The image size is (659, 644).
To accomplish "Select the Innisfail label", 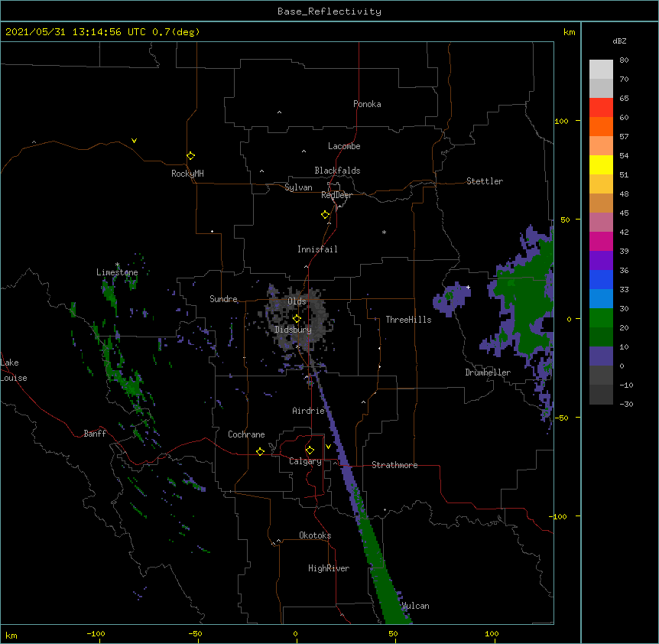I will pyautogui.click(x=317, y=249).
